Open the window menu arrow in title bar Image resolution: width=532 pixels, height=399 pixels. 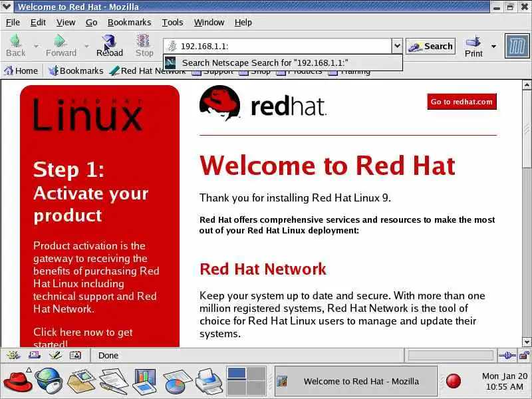pos(7,6)
